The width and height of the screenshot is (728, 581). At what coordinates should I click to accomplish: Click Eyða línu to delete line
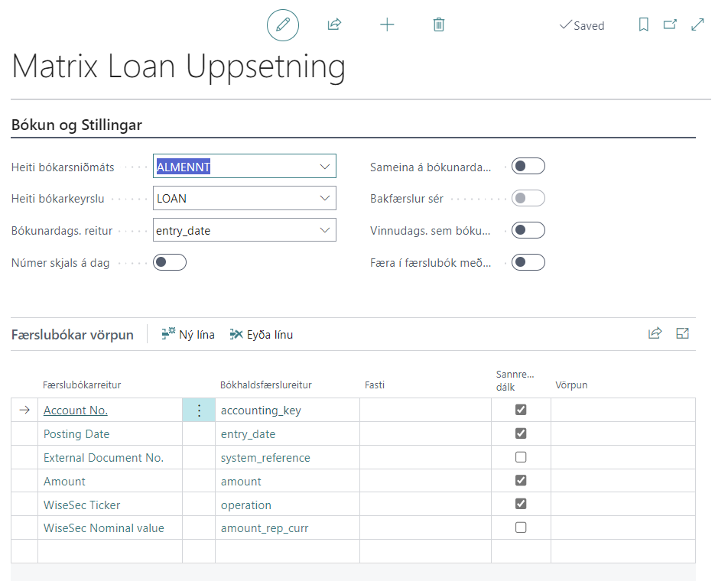tap(262, 335)
